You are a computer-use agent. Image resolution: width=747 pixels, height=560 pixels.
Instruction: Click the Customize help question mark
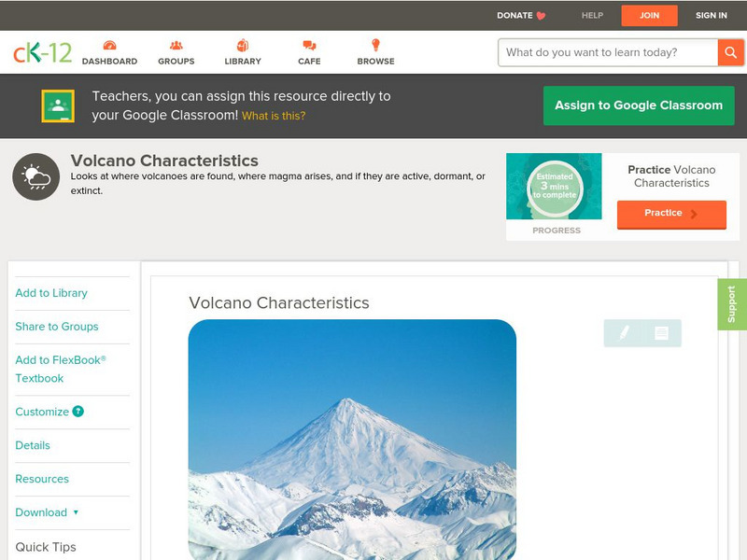78,412
